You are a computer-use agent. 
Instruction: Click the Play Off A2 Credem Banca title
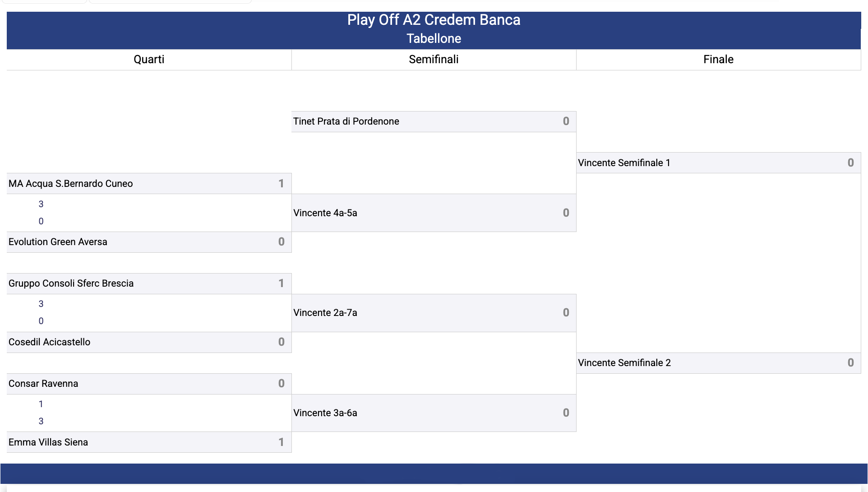coord(434,20)
